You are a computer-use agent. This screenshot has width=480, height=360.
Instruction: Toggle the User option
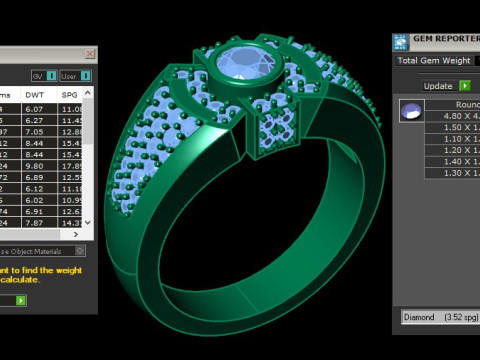point(75,76)
